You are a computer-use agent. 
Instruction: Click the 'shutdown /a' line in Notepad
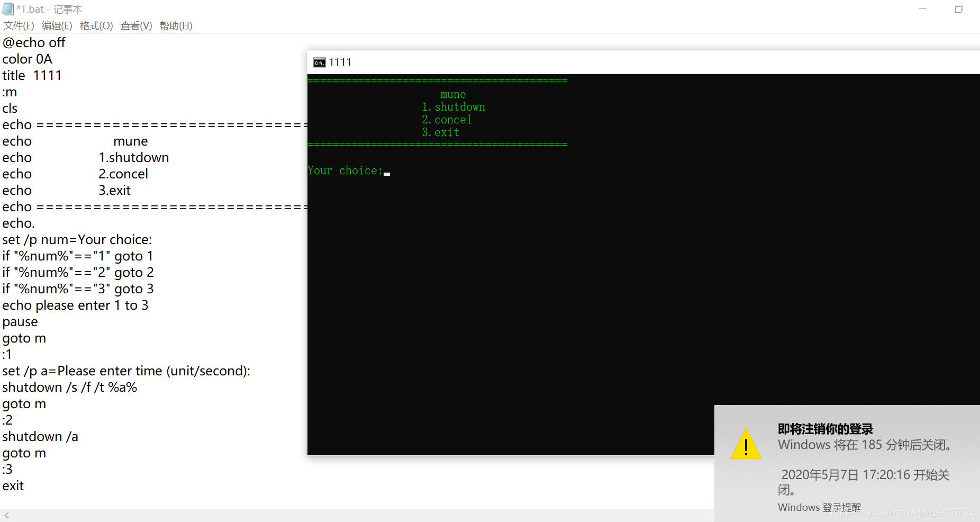coord(40,436)
